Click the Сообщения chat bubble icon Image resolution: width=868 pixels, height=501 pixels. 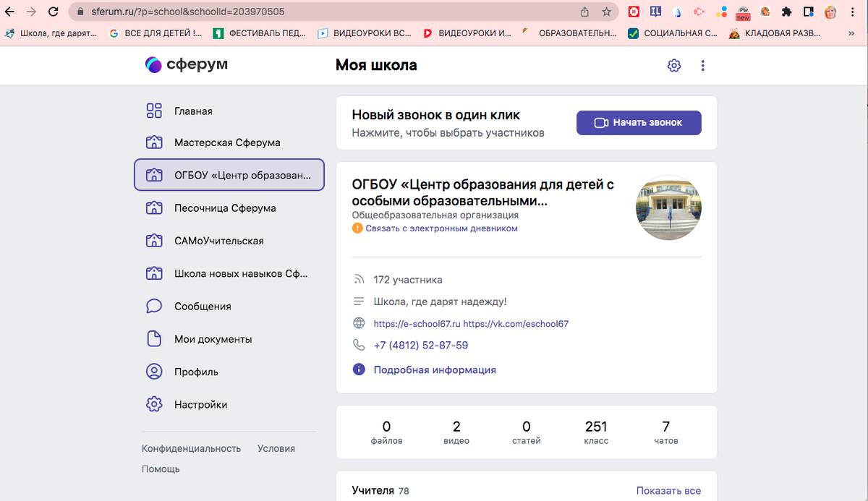click(x=154, y=307)
